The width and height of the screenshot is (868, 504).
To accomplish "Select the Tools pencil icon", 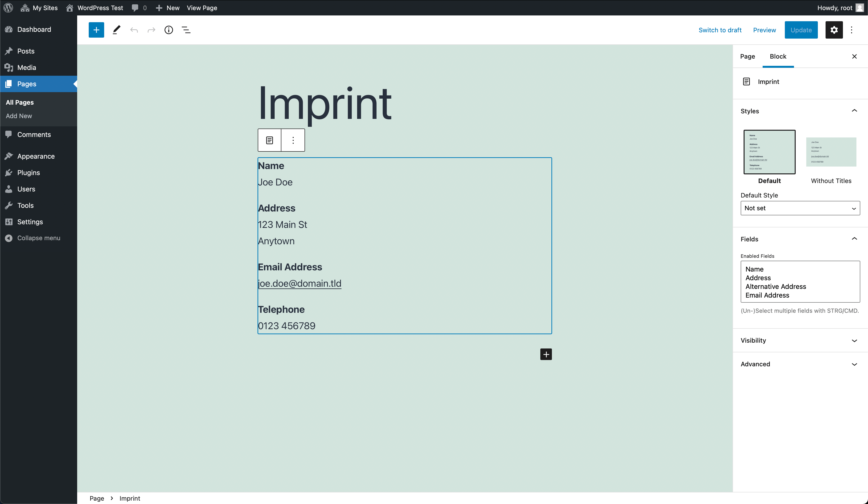I will click(x=116, y=30).
